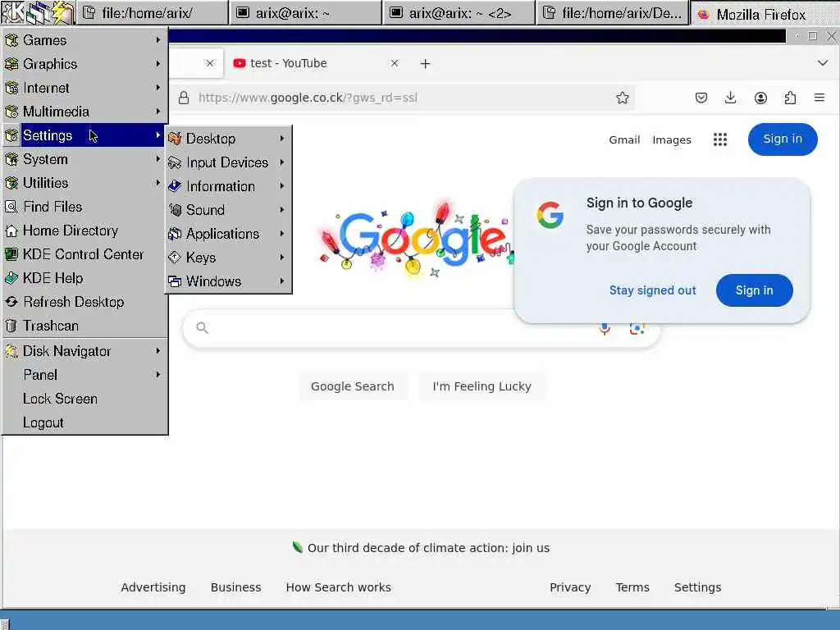Open Find Files from K menu
This screenshot has width=840, height=630.
(x=84, y=207)
